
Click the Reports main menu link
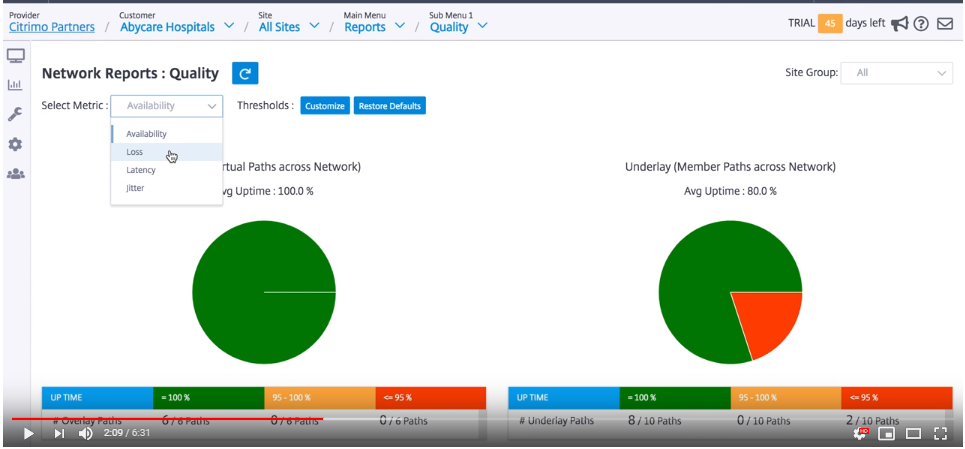pyautogui.click(x=365, y=26)
